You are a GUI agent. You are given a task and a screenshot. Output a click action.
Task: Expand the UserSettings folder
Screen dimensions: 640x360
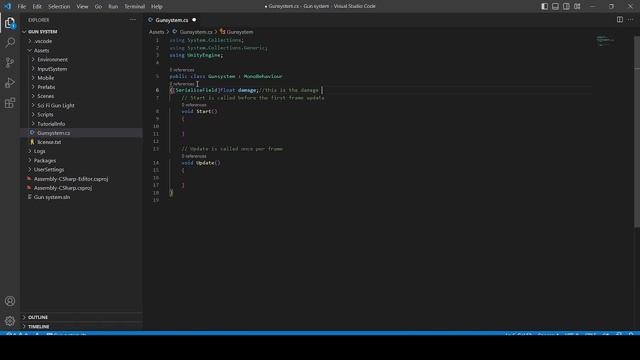tap(49, 169)
